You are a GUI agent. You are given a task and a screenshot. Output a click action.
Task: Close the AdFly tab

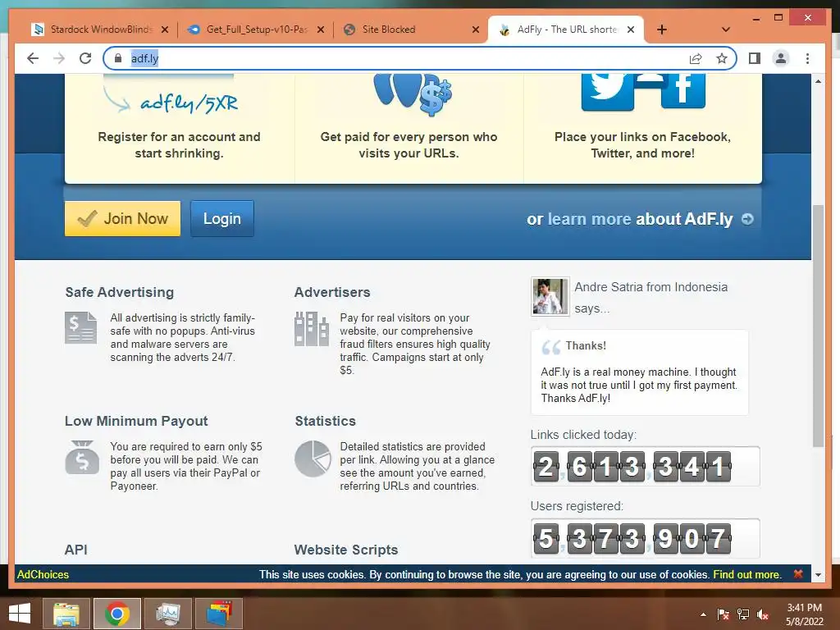[631, 30]
